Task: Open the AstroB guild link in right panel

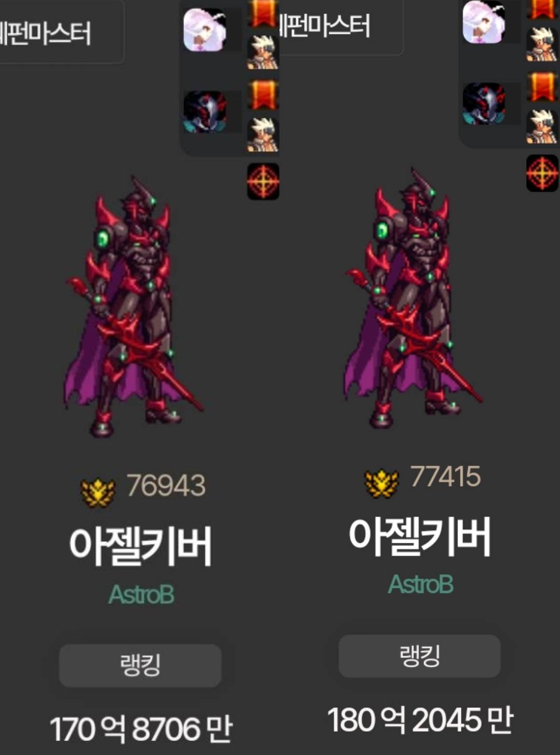Action: (421, 585)
